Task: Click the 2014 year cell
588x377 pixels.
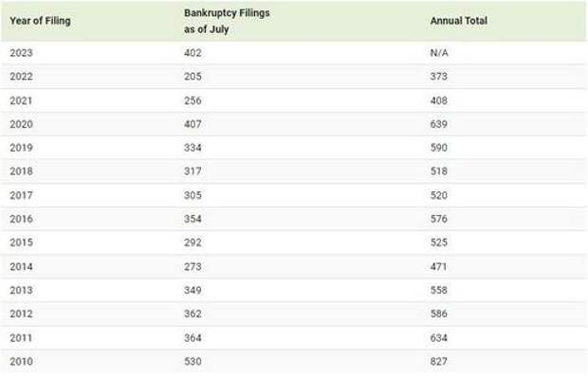Action: 22,266
